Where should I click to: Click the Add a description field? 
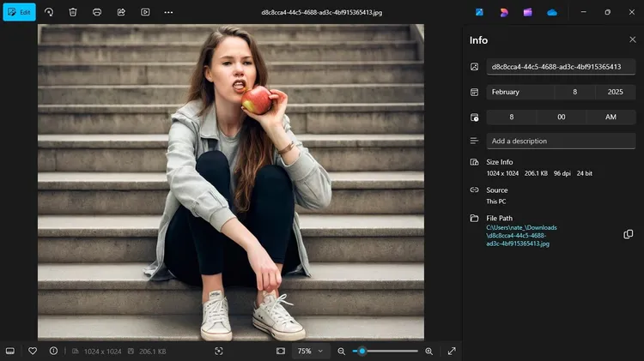[561, 141]
